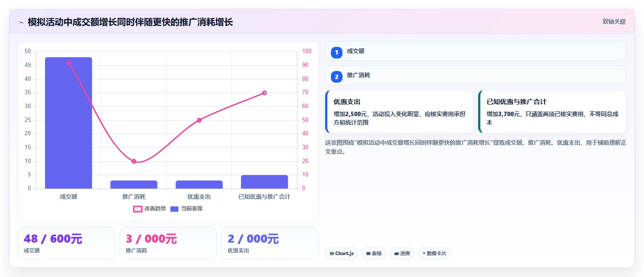Click the number 2 badge icon
The width and height of the screenshot is (644, 277).
pos(337,77)
